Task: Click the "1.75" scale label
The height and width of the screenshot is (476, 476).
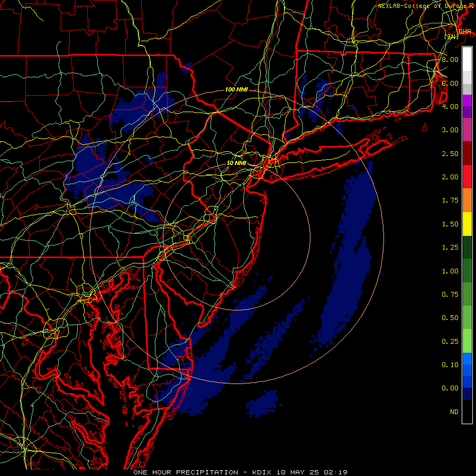Action: point(450,200)
